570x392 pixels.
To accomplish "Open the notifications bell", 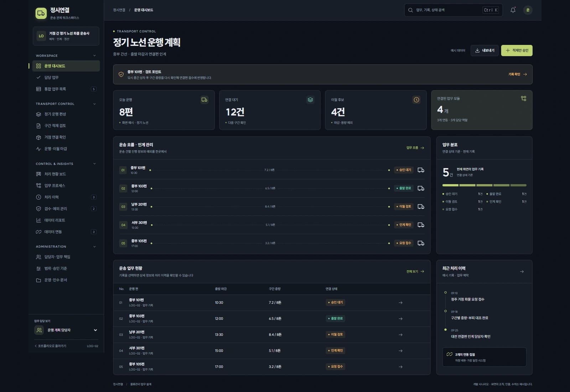I will pyautogui.click(x=513, y=10).
